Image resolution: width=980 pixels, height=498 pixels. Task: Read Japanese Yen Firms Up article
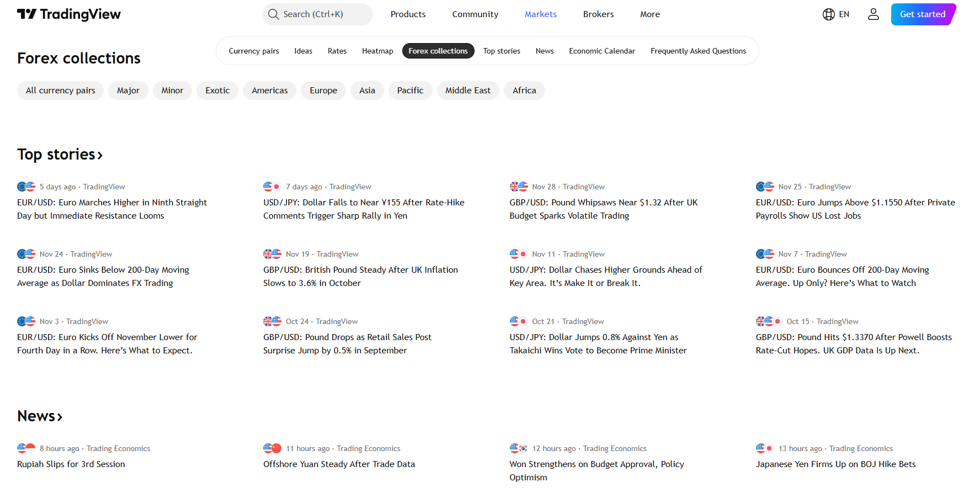pyautogui.click(x=835, y=464)
